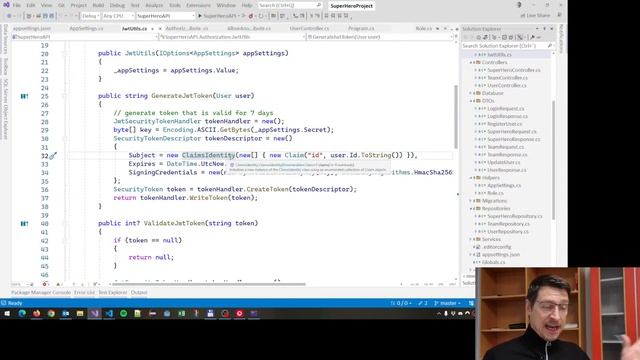Collapse the Controllers folder
The height and width of the screenshot is (360, 640).
click(471, 62)
